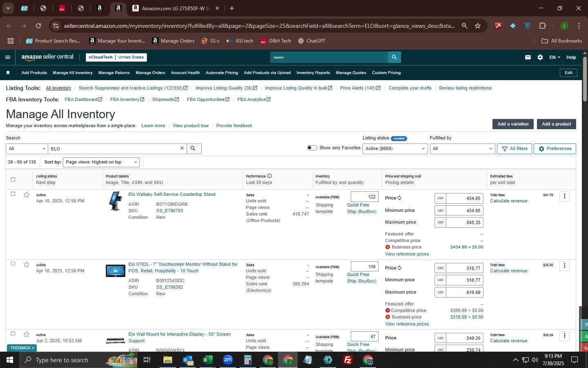Viewport: 588px width, 368px height.
Task: Click the bookmark flag icon beside Add Products
Action: click(8, 73)
